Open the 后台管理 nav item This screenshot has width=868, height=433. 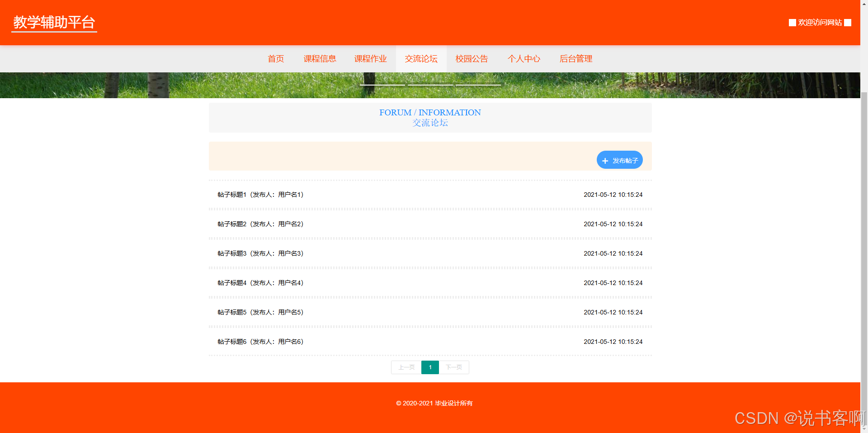tap(576, 59)
